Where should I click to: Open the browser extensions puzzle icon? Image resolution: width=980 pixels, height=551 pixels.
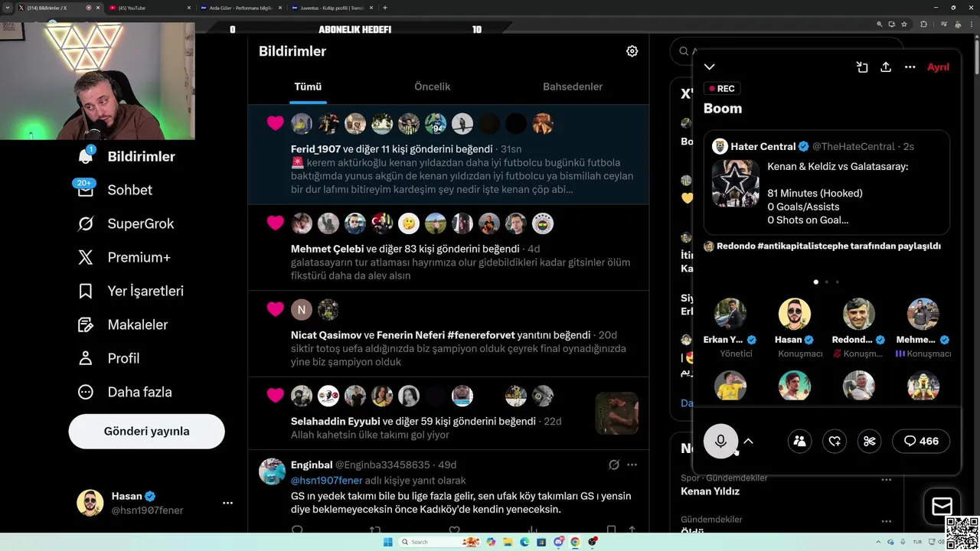923,24
